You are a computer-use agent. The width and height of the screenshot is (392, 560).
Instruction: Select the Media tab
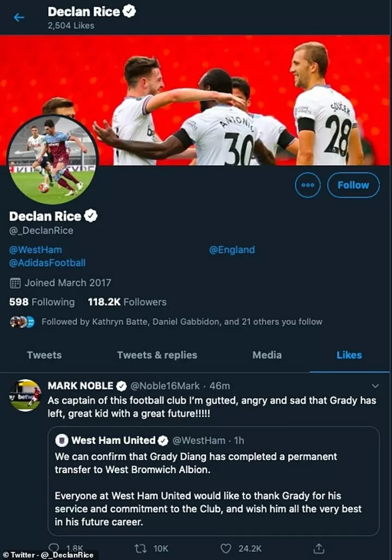[x=267, y=355]
